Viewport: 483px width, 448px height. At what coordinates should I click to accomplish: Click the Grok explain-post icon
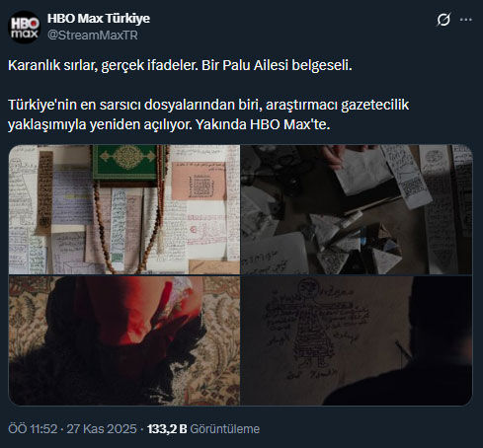point(443,20)
